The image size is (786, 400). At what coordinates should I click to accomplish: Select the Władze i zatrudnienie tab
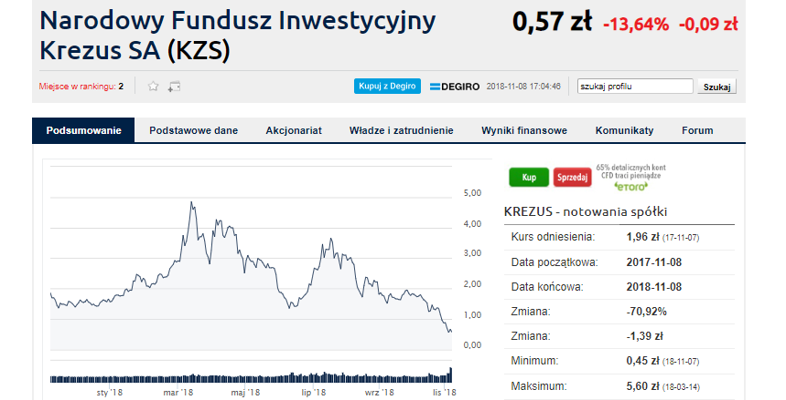[401, 130]
